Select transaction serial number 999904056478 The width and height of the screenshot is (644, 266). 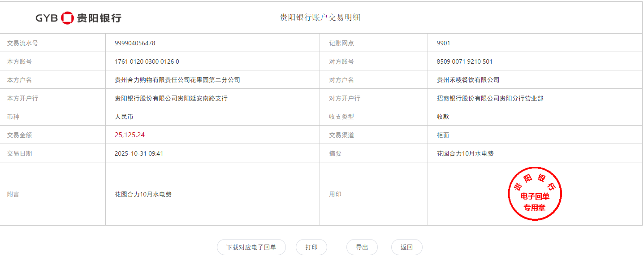135,43
